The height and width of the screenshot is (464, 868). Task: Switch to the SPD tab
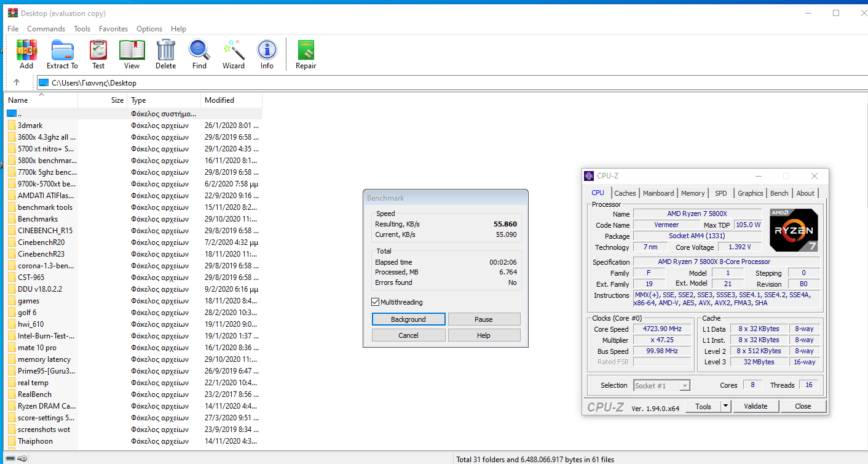pos(720,193)
